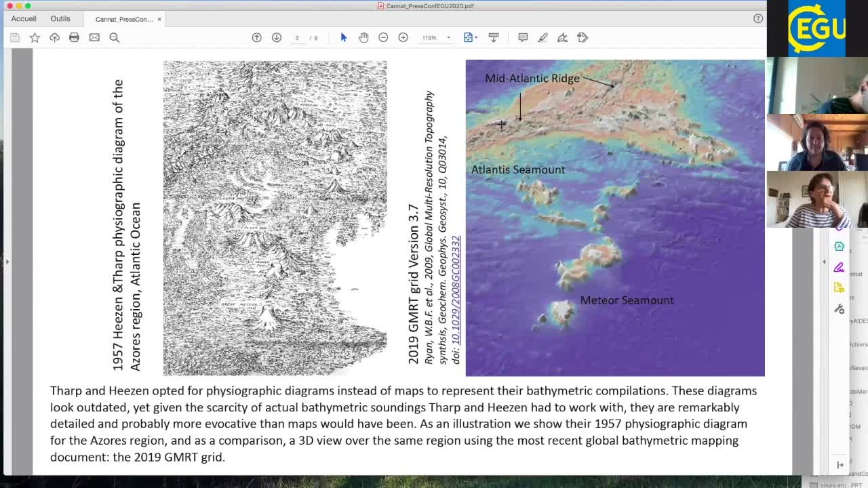Click the window title Cannat_PressConfEGU2020.pdf
The height and width of the screenshot is (488, 868).
430,5
